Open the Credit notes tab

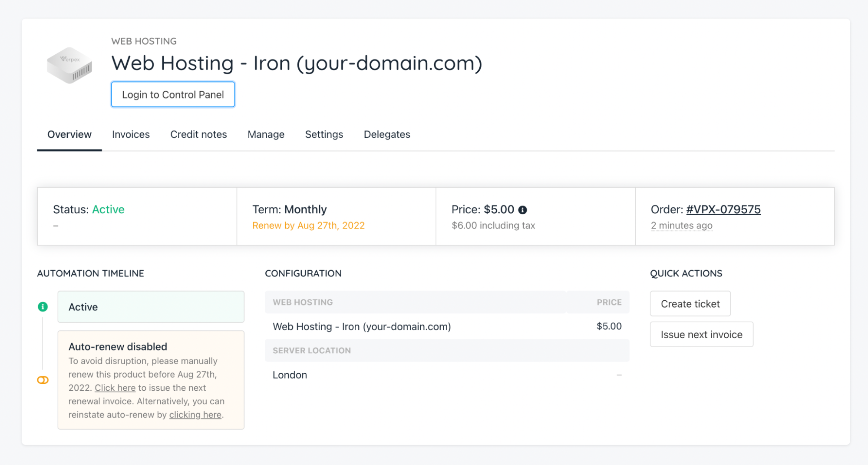[198, 135]
